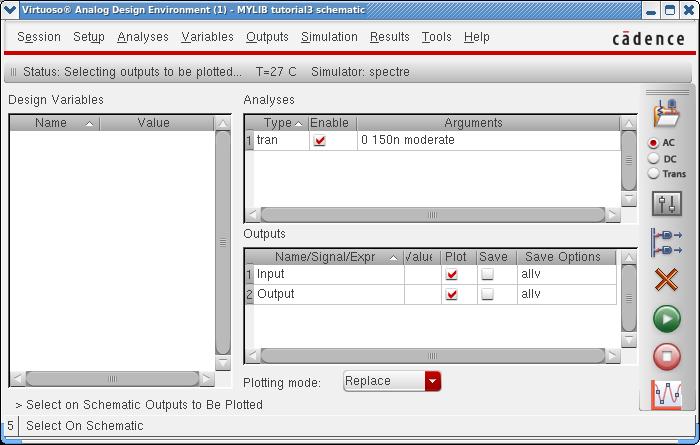Open the Plotting mode Replace dropdown

coord(392,381)
